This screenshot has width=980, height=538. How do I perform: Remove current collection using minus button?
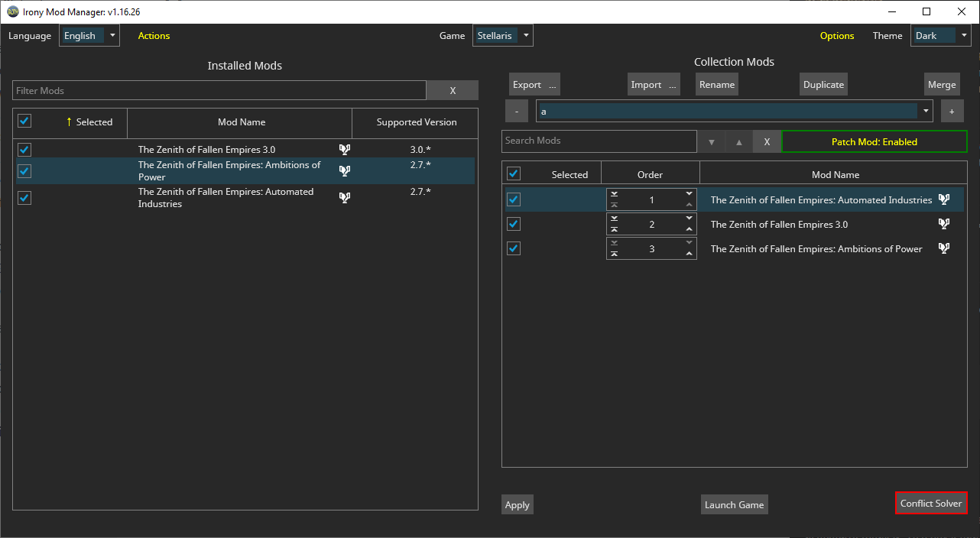point(517,111)
